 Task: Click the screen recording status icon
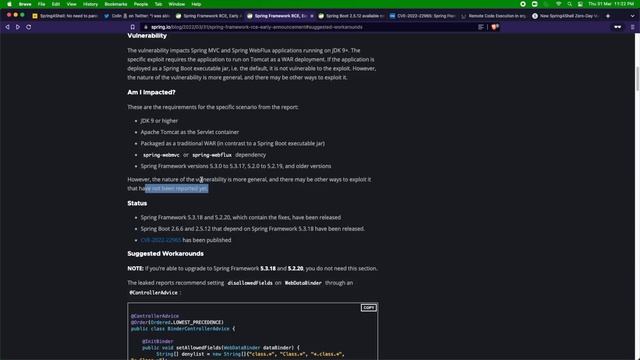click(x=523, y=4)
